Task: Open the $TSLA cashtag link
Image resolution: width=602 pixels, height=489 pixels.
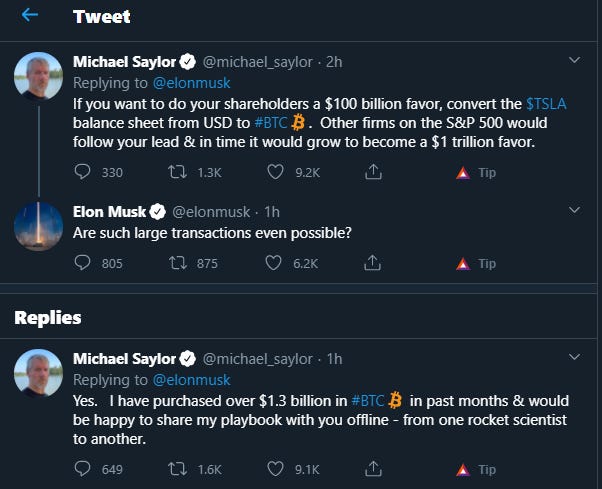Action: (547, 103)
